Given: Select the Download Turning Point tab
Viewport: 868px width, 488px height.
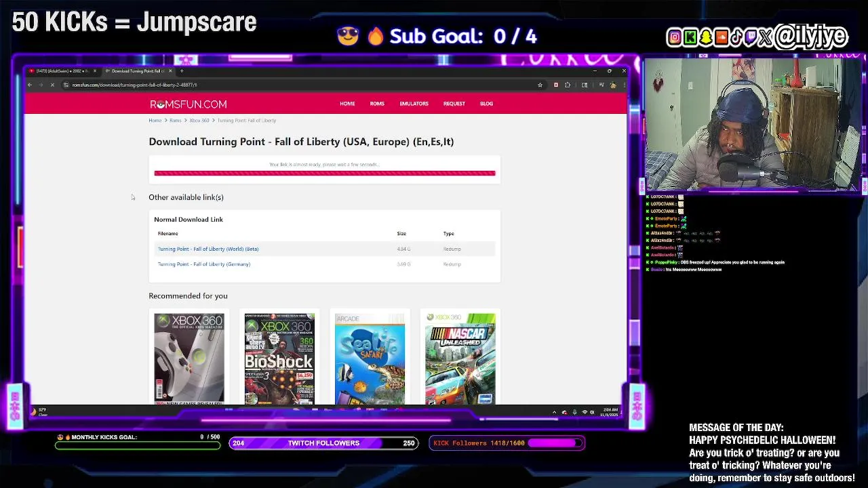Looking at the screenshot, I should (138, 71).
